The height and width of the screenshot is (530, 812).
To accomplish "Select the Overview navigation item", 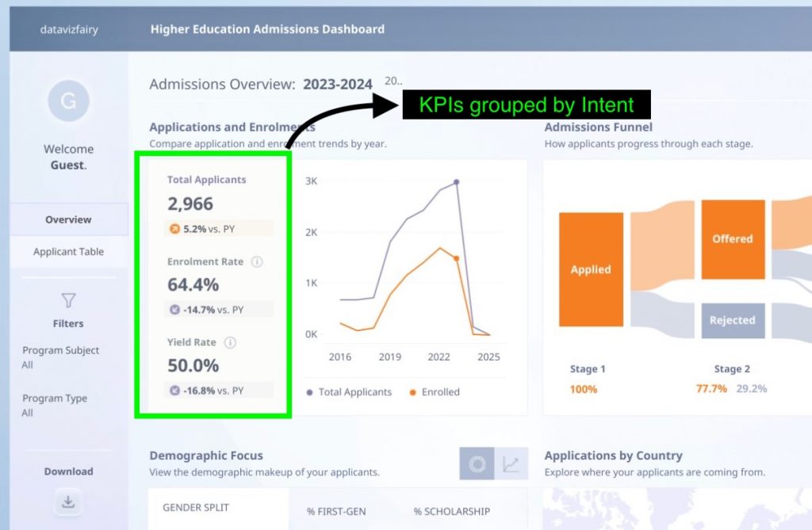I will [68, 219].
